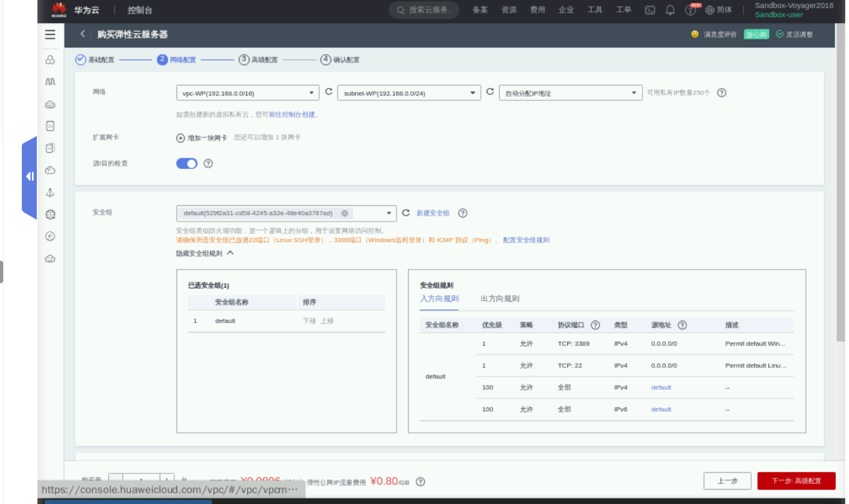Go to step 3 高级配置
This screenshot has height=504, width=849.
click(258, 60)
